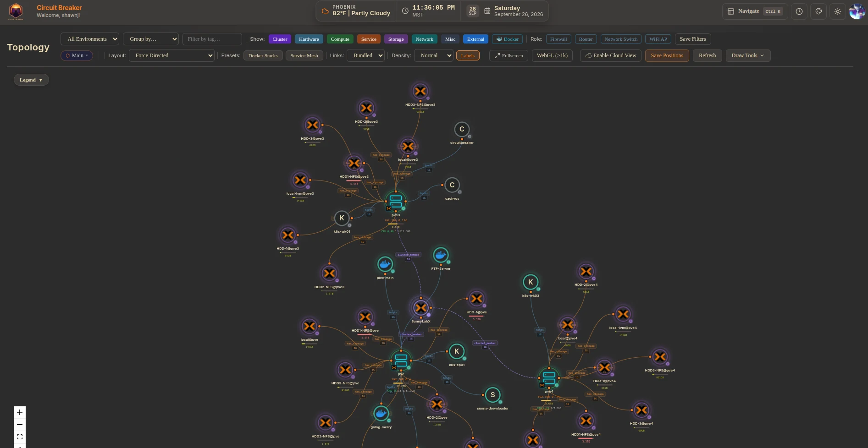Open the Force Directed layout dropdown

coord(171,55)
